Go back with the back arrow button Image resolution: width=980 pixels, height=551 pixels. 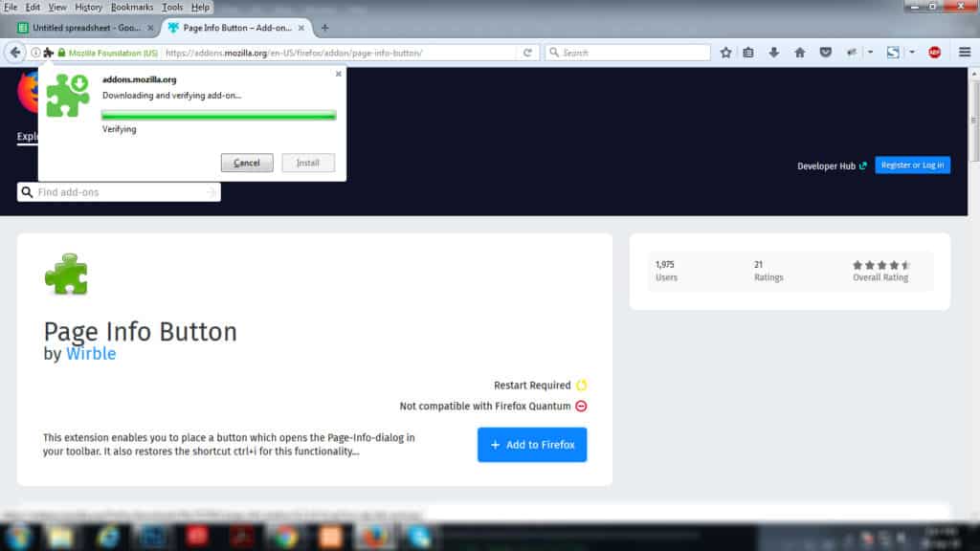point(15,53)
